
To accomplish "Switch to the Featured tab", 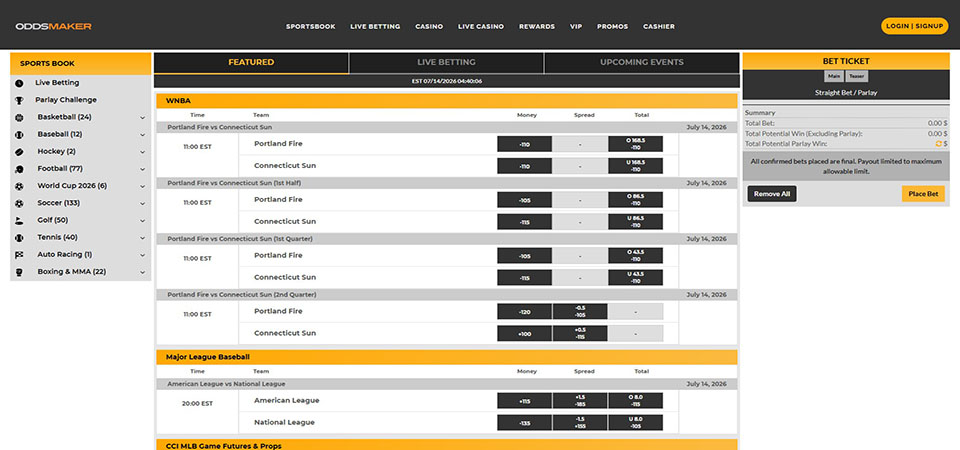I will pos(251,62).
